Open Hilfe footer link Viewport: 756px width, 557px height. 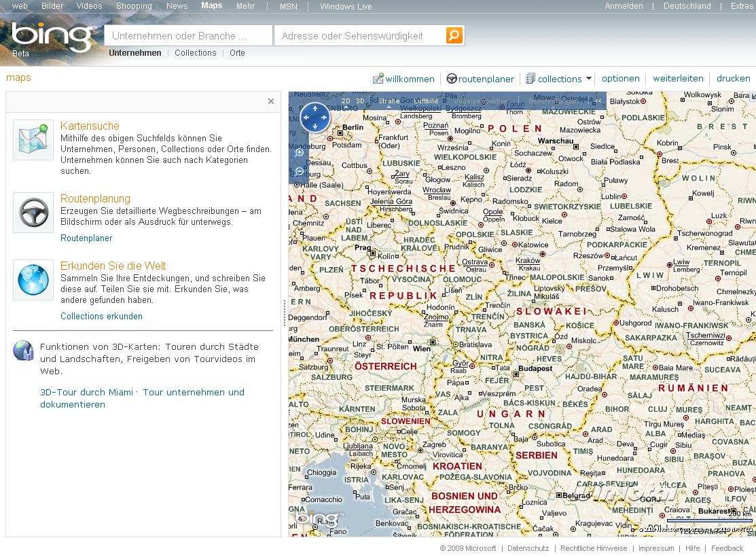(692, 548)
